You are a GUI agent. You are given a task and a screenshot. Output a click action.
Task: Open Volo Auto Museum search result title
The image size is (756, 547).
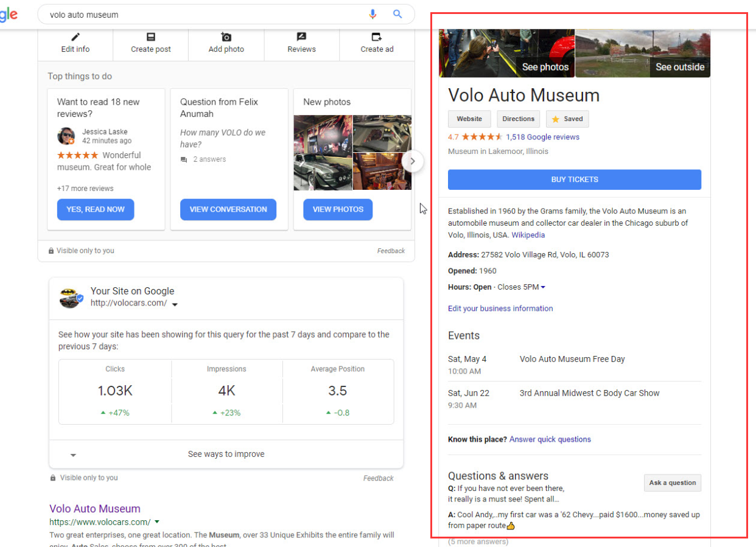(x=95, y=509)
